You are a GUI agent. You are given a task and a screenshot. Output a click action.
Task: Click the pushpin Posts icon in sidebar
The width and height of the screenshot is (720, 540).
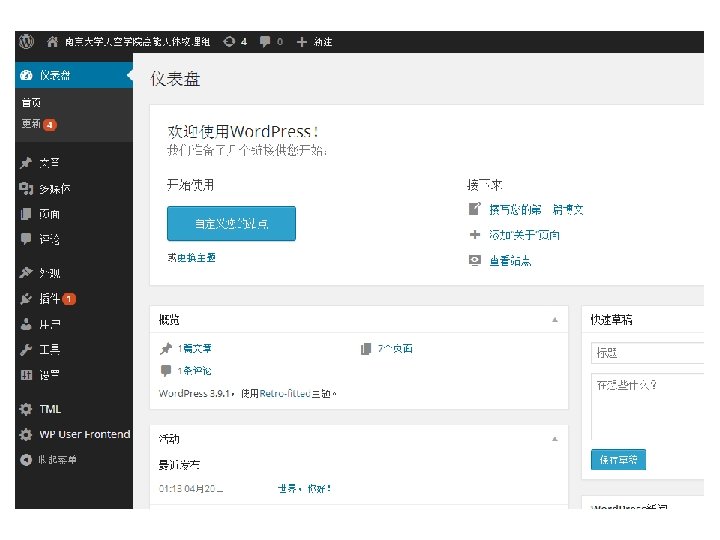26,163
